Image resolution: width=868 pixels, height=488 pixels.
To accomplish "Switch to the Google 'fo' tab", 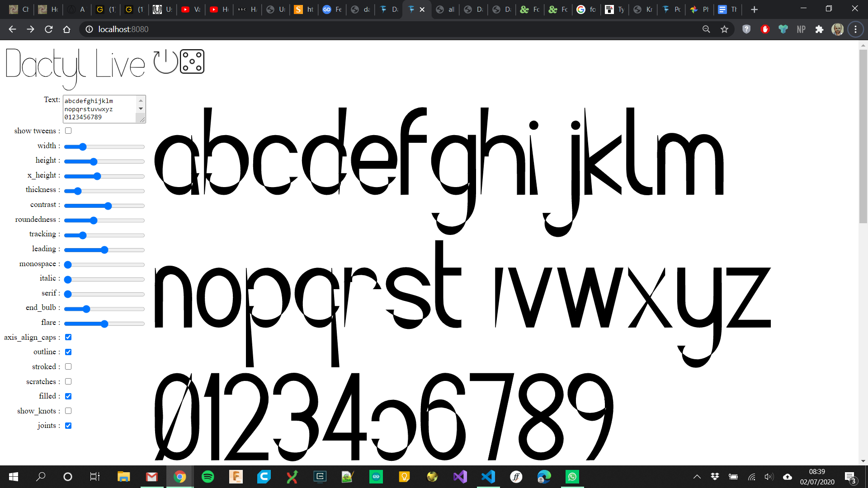I will (x=586, y=9).
